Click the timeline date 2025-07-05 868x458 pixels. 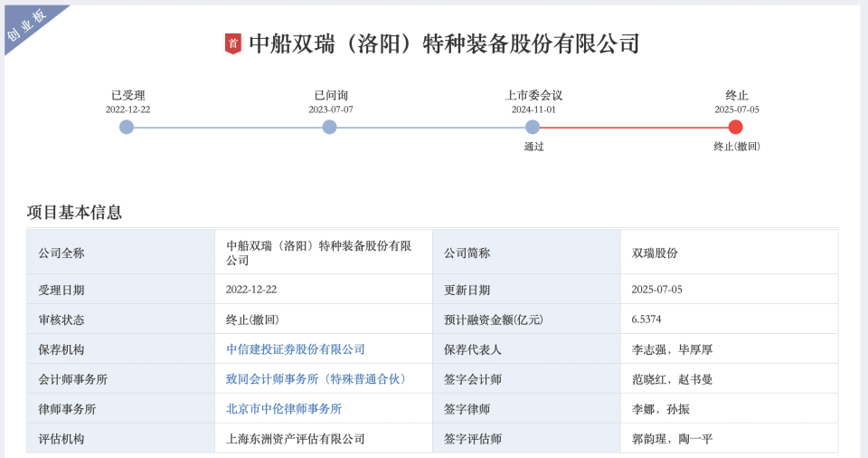click(737, 110)
